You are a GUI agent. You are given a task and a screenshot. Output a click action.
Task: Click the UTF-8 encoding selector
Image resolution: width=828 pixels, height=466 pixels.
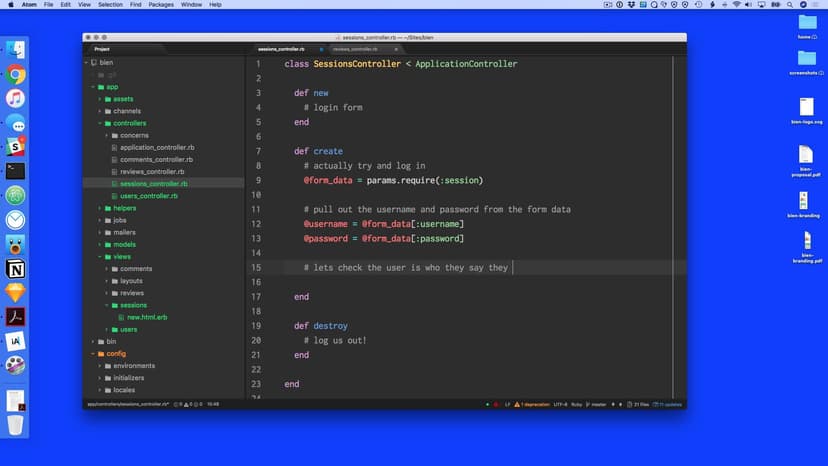click(x=560, y=404)
